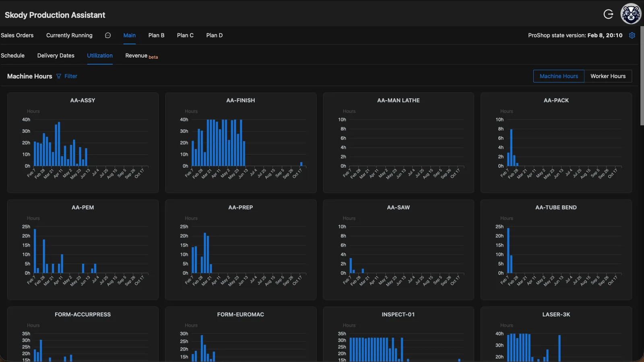The image size is (644, 362).
Task: Open the Sales Orders tab
Action: tap(17, 35)
